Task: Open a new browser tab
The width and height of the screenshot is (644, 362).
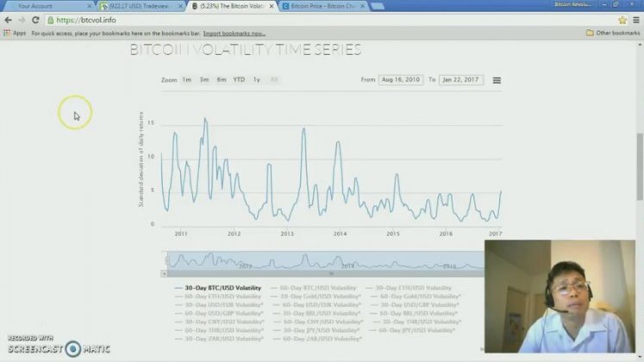Action: [x=378, y=6]
